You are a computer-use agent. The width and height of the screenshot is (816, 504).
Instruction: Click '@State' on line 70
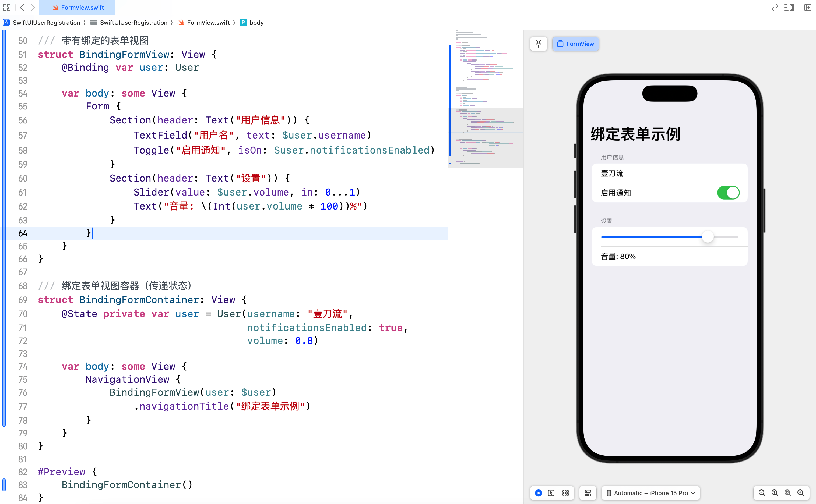coord(79,314)
